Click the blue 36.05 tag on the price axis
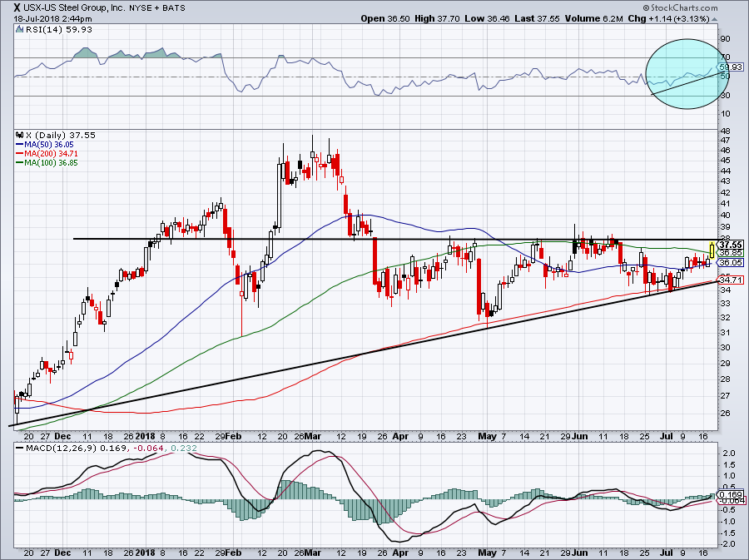 pyautogui.click(x=731, y=263)
